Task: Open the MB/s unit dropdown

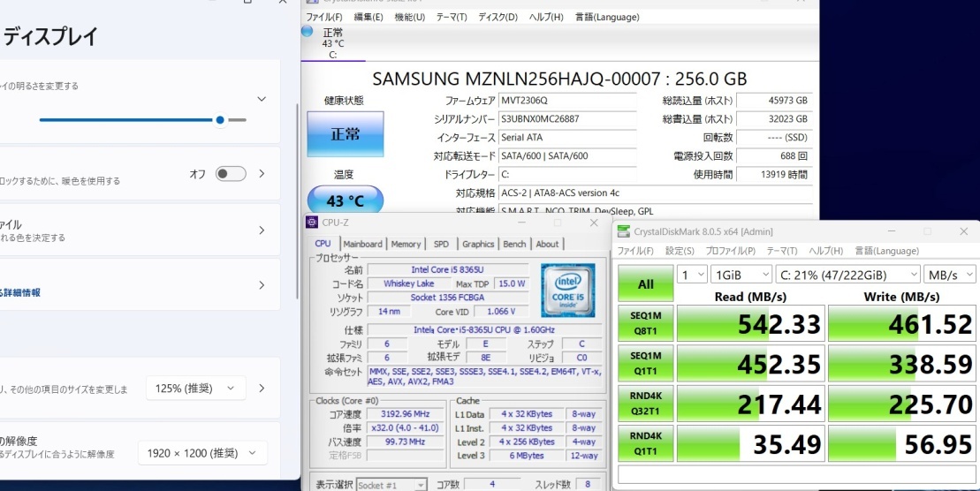Action: click(x=950, y=275)
